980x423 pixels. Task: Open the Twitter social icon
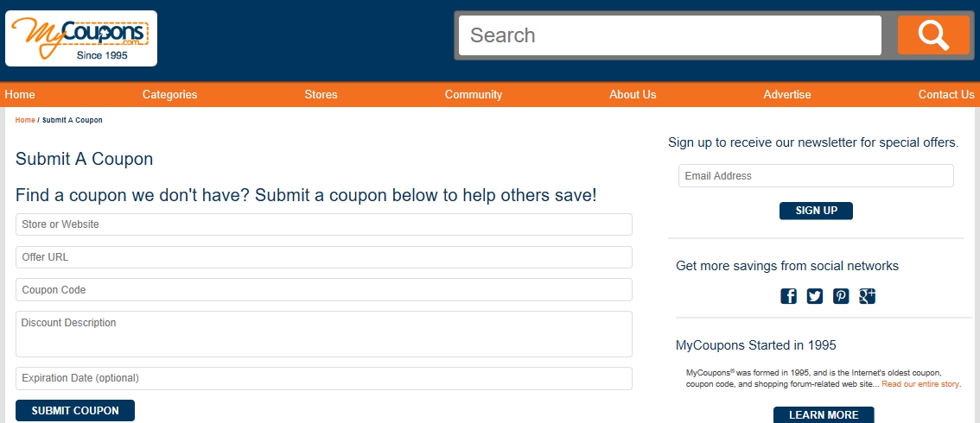[x=815, y=296]
